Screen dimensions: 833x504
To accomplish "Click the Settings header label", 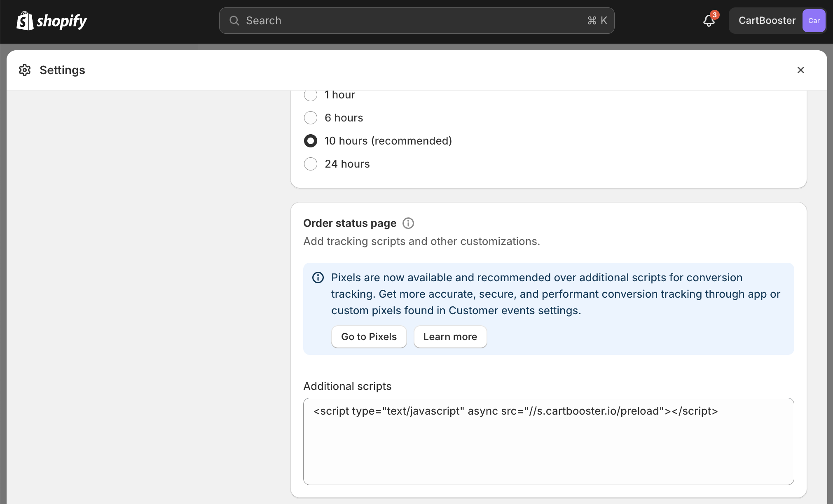I will [x=62, y=70].
